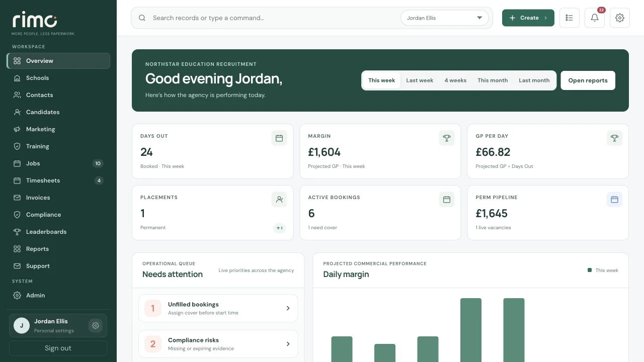Open the task list icon beside Create
This screenshot has height=362, width=644.
(569, 18)
